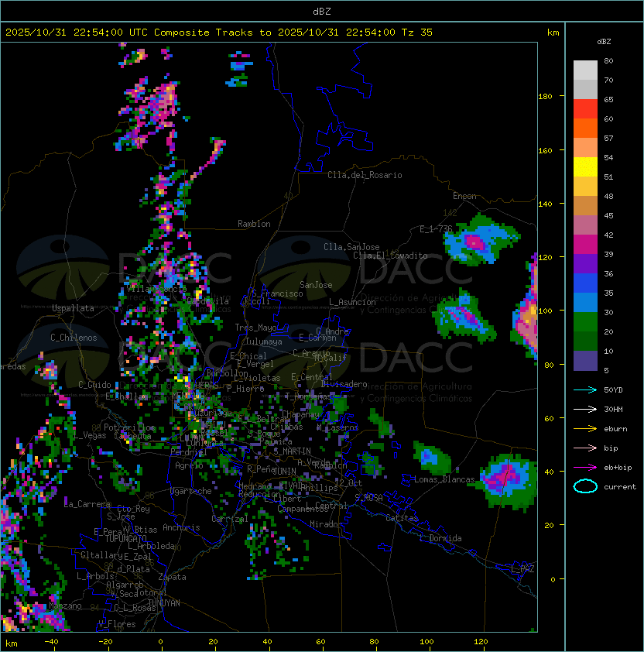Viewport: 644px width, 652px height.
Task: Click the dBZ title at the top
Action: 322,11
